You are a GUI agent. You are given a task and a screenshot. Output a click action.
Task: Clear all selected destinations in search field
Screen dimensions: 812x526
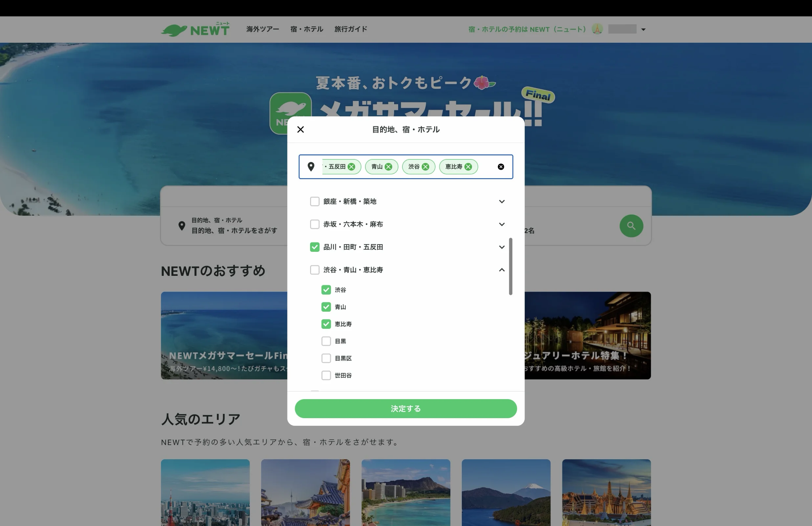click(x=501, y=167)
